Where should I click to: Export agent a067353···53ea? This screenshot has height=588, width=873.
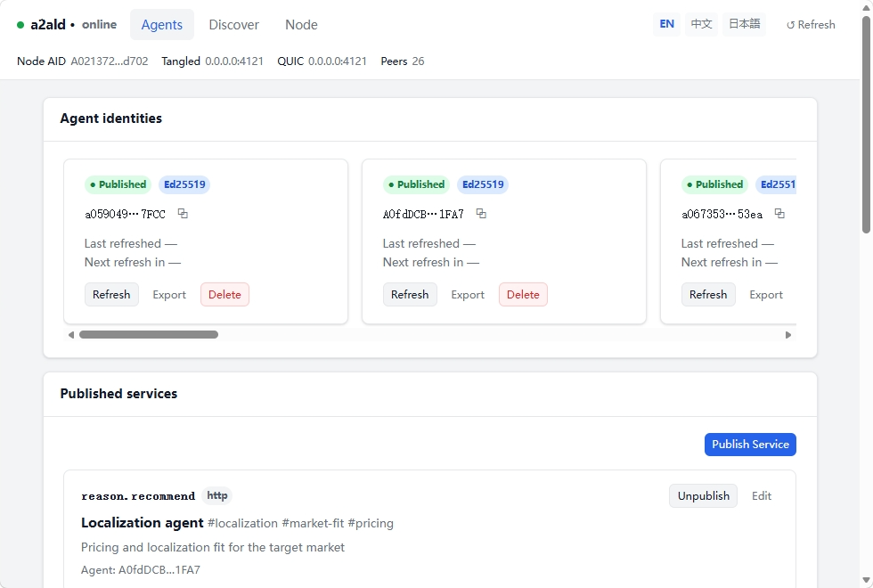tap(766, 295)
